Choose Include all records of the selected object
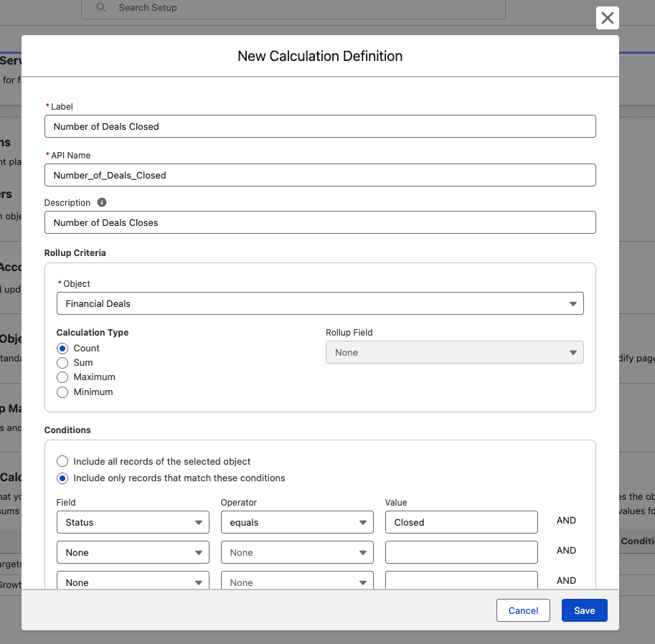 [x=62, y=461]
